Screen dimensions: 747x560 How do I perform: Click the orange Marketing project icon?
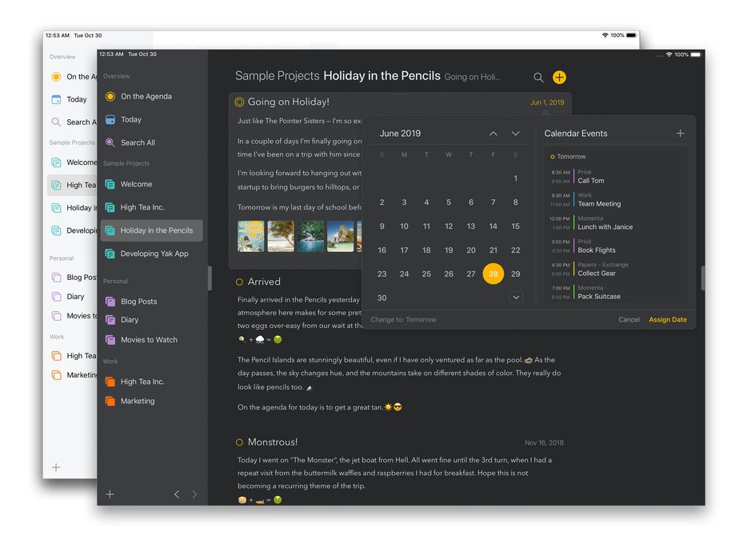point(110,402)
